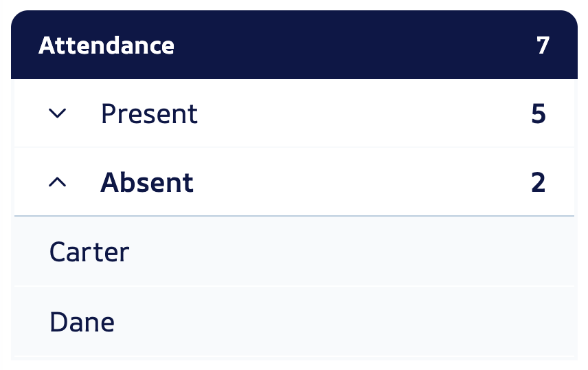Expand the Present group chevron

58,113
